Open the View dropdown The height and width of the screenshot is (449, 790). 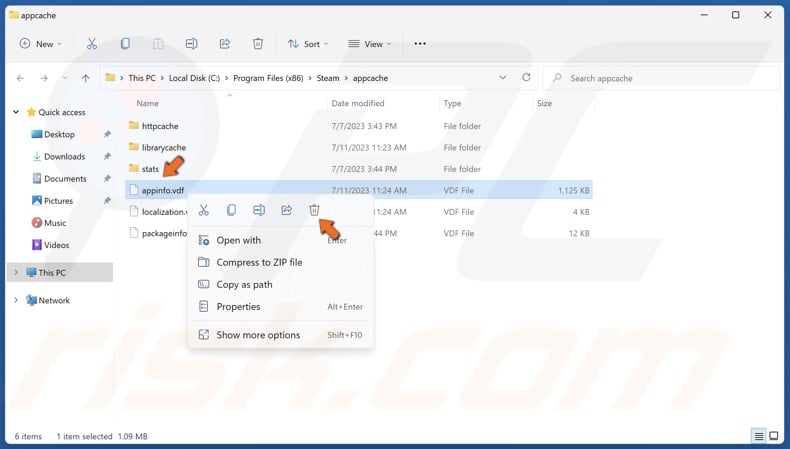click(370, 44)
